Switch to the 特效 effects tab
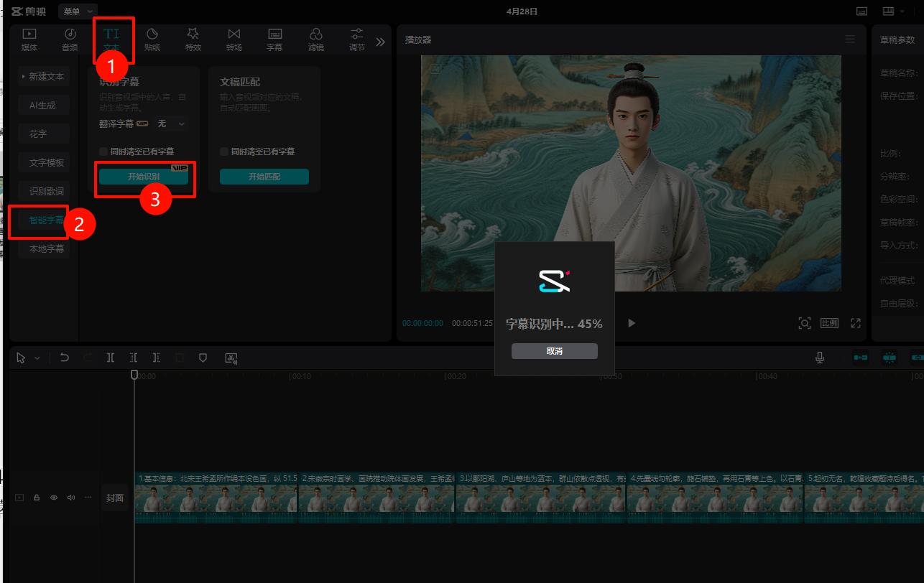The height and width of the screenshot is (583, 924). pyautogui.click(x=193, y=39)
